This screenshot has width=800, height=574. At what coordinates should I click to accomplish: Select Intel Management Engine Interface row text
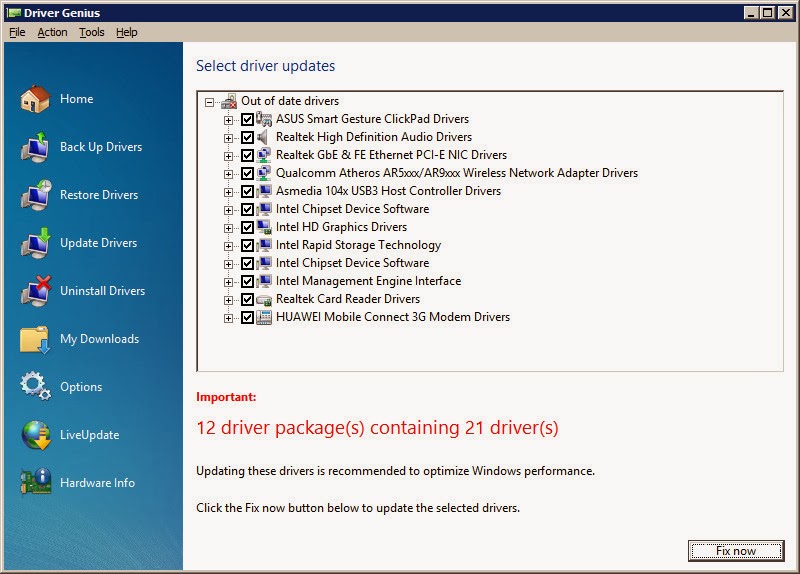point(368,281)
